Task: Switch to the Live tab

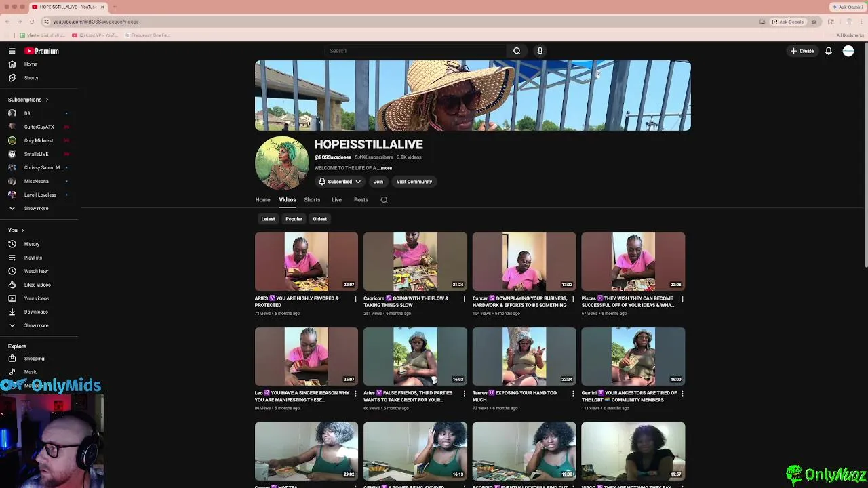Action: 336,200
